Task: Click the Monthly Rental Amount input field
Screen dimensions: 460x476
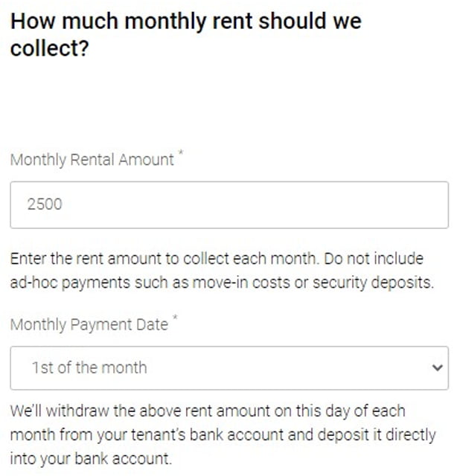Action: click(229, 205)
